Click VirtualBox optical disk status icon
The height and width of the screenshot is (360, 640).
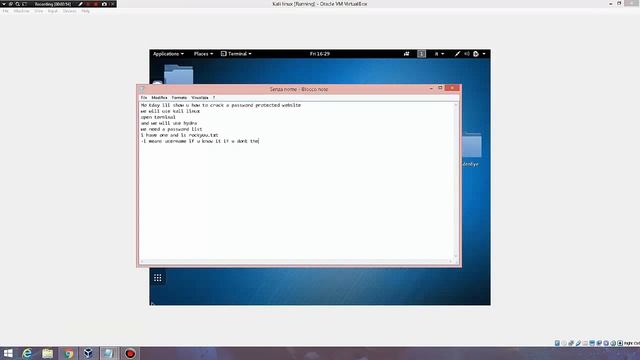(x=564, y=343)
